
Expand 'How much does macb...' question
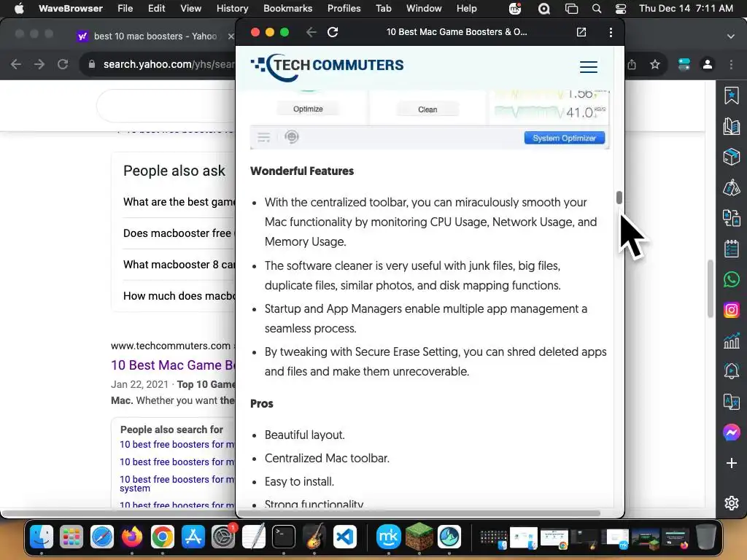(x=179, y=296)
